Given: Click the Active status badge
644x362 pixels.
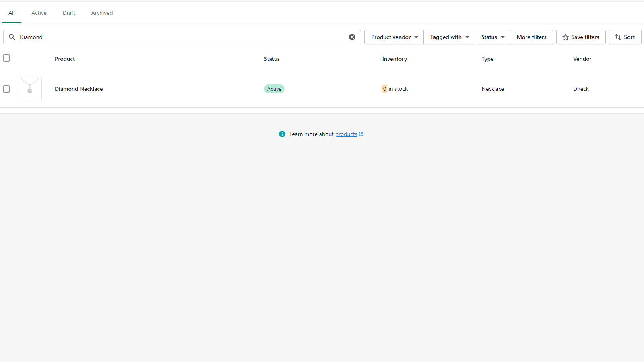Looking at the screenshot, I should (x=274, y=89).
